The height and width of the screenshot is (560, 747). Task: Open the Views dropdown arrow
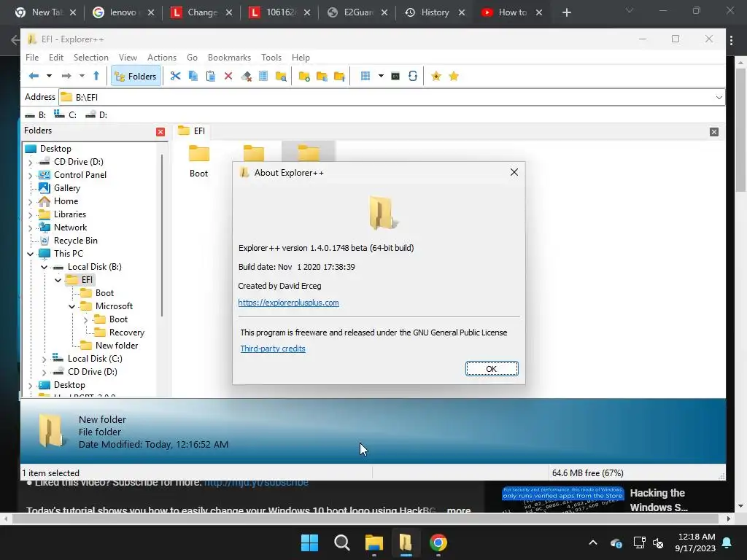pyautogui.click(x=381, y=76)
